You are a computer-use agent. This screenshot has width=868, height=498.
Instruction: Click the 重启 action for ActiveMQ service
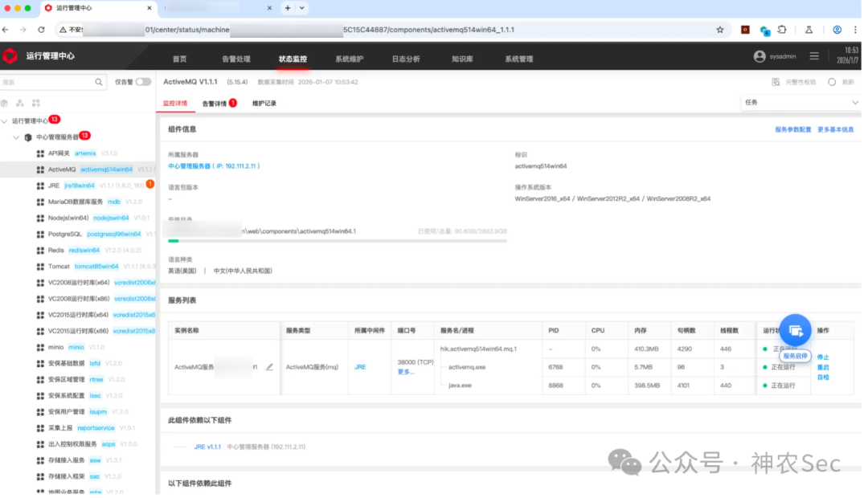pyautogui.click(x=823, y=367)
